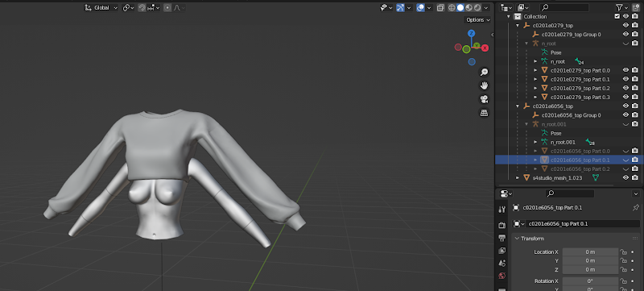Click the new collection icon in outliner
Viewport: 644px width, 291px height.
636,7
